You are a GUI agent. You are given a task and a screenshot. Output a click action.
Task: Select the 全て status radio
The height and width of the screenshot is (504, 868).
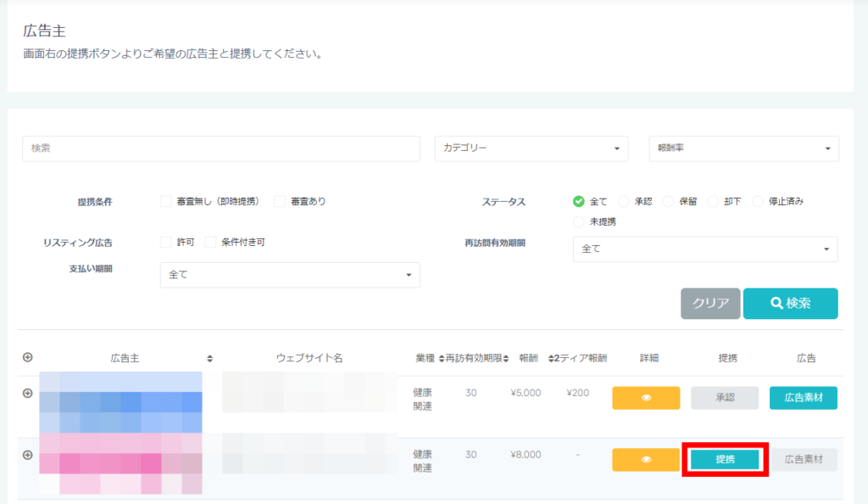578,201
